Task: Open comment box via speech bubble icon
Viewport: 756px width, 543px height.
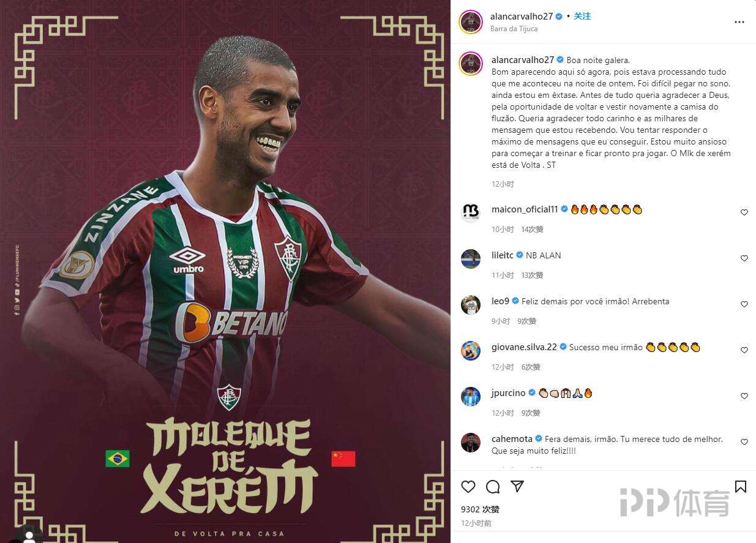Action: (x=493, y=487)
